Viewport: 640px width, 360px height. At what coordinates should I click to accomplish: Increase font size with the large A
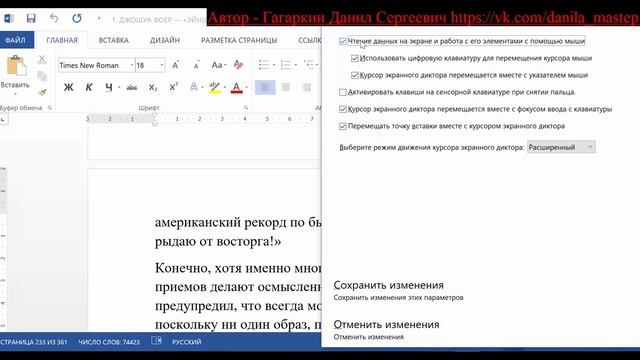[176, 65]
